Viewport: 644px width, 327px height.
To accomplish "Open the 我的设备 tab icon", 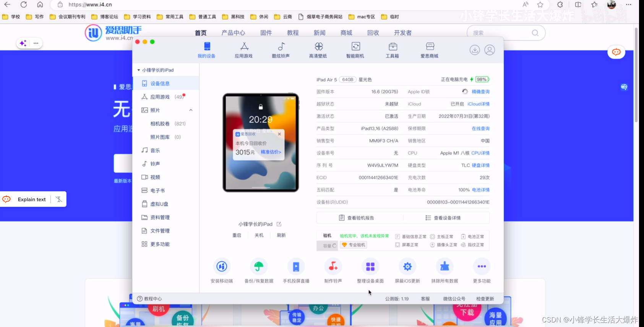I will click(207, 46).
